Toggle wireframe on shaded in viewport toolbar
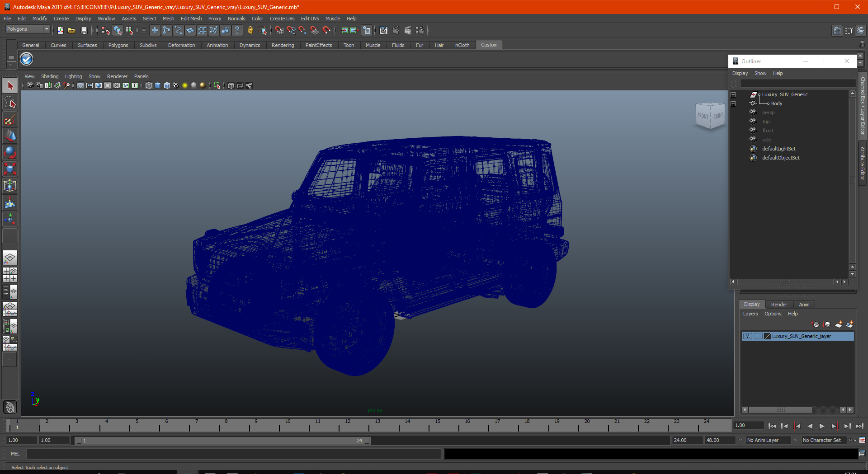 click(x=167, y=85)
